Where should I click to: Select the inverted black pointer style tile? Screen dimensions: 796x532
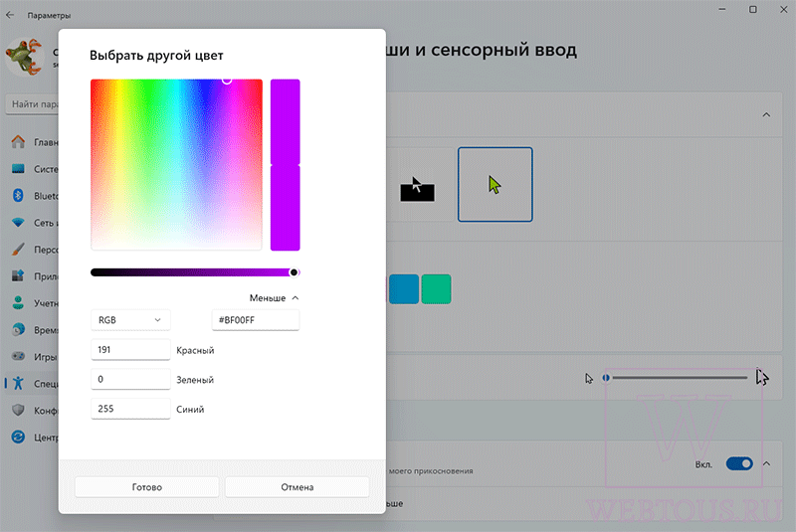(x=417, y=185)
